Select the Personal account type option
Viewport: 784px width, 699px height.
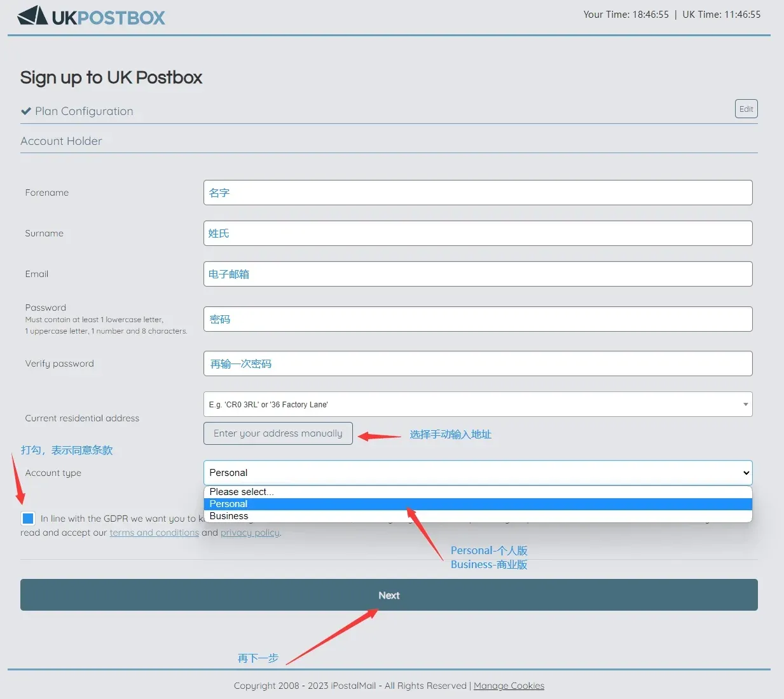point(478,504)
